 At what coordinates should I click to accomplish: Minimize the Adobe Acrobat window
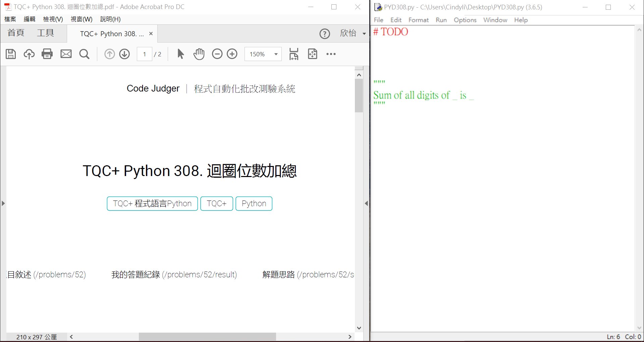pyautogui.click(x=311, y=7)
